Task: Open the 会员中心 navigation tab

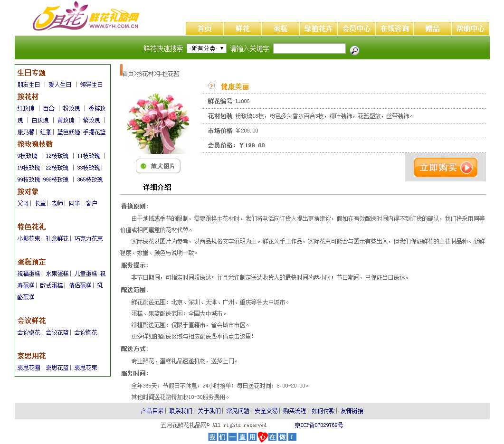Action: pyautogui.click(x=356, y=28)
